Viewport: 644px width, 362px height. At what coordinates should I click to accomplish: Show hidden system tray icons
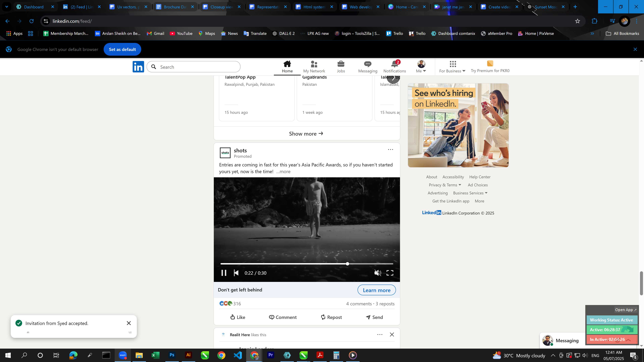tap(553, 355)
